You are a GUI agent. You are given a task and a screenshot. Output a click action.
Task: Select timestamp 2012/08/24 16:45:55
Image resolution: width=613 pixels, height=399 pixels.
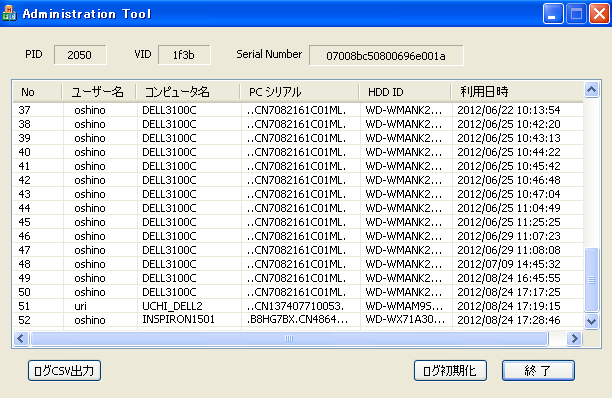tap(509, 279)
